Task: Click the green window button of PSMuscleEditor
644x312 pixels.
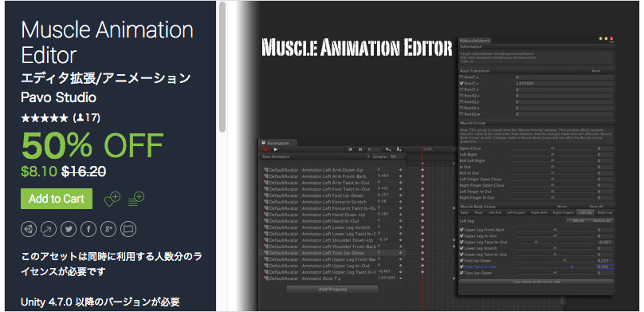Action: (601, 38)
